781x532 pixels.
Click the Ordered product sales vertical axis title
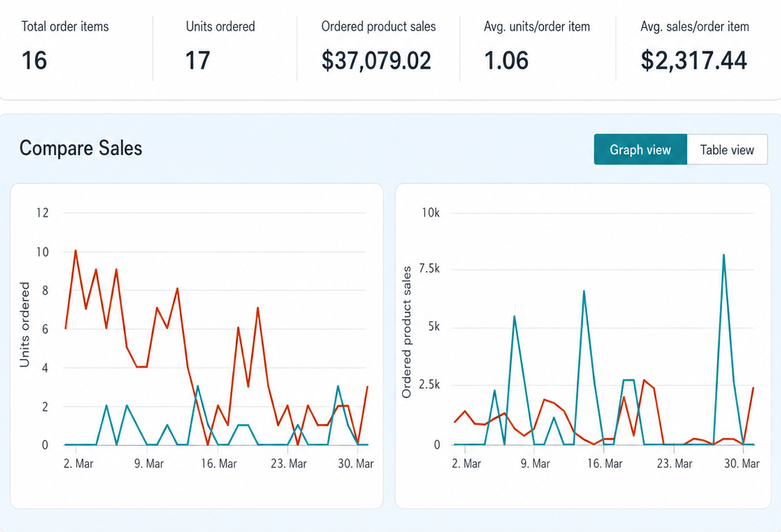pyautogui.click(x=406, y=332)
